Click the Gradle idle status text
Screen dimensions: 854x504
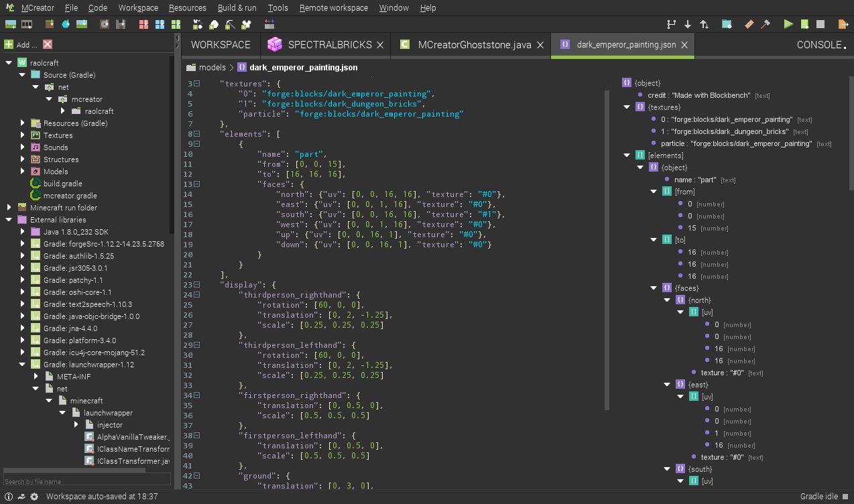pyautogui.click(x=819, y=497)
